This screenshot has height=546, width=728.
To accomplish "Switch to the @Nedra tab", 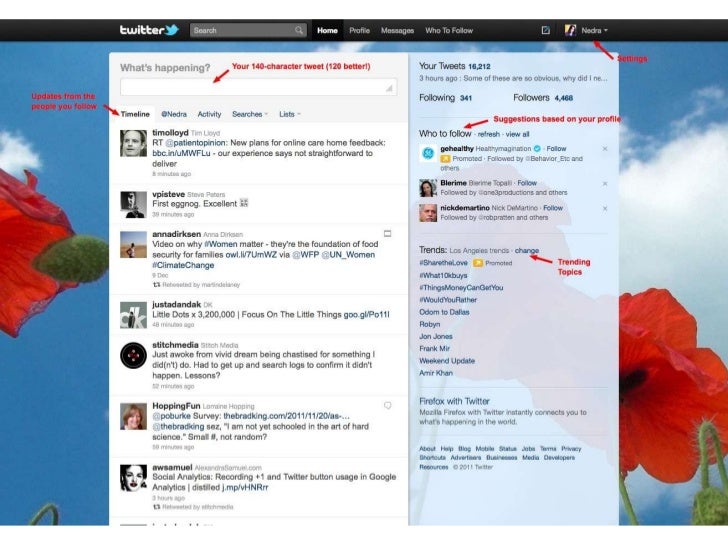I will tap(174, 114).
